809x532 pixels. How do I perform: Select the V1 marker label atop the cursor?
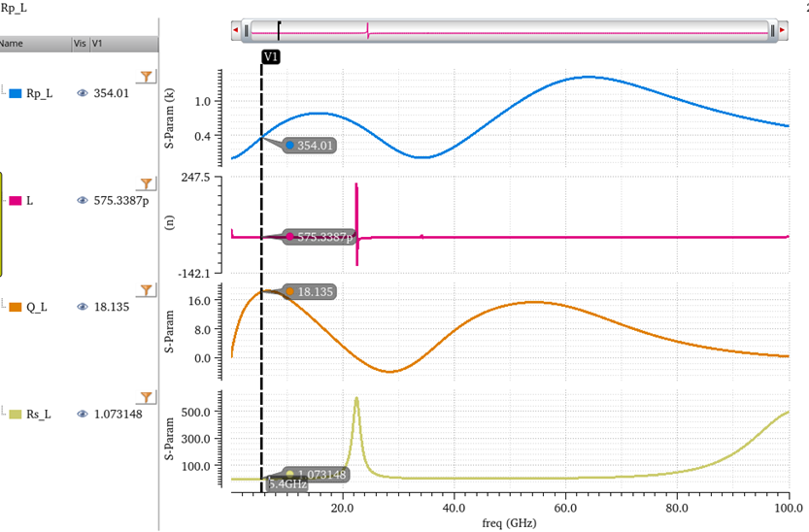[x=271, y=57]
